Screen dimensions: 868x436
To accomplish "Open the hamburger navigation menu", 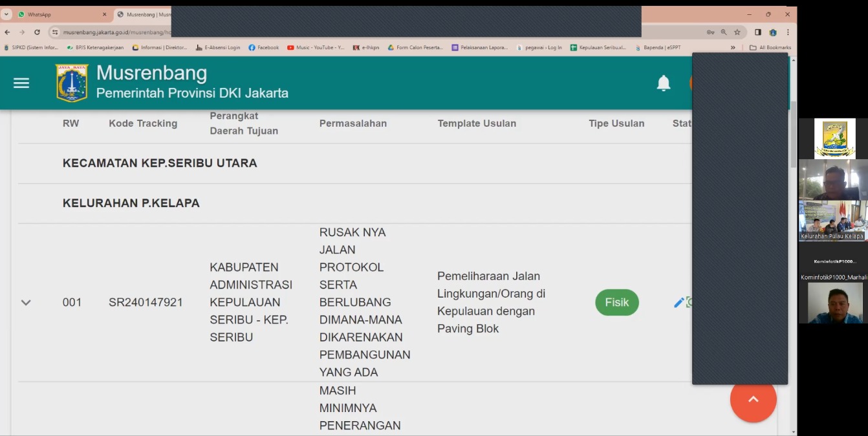I will pyautogui.click(x=21, y=83).
